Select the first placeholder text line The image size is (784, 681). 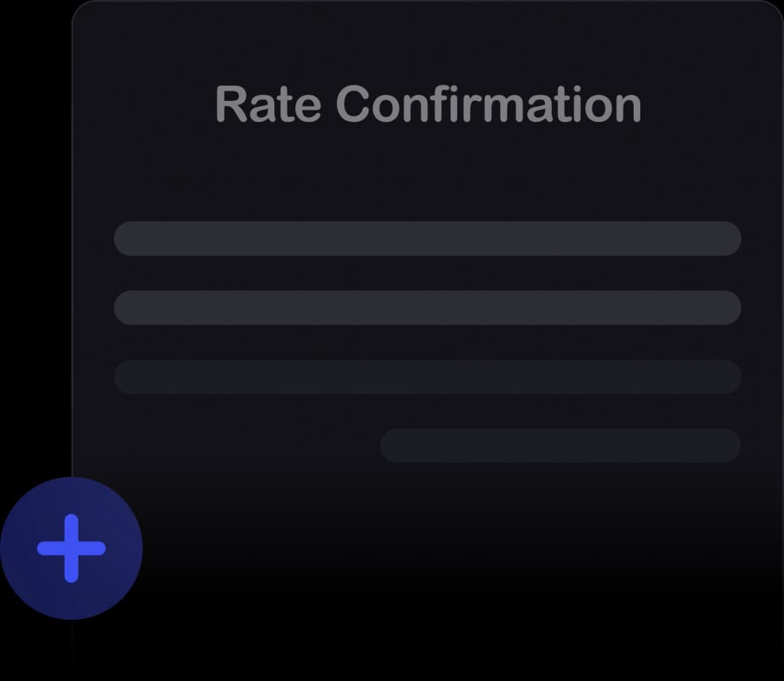tap(428, 239)
